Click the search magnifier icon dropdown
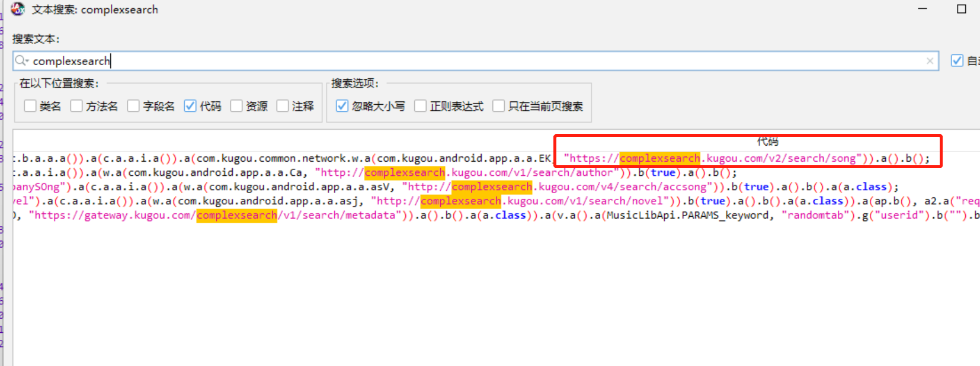 (22, 60)
